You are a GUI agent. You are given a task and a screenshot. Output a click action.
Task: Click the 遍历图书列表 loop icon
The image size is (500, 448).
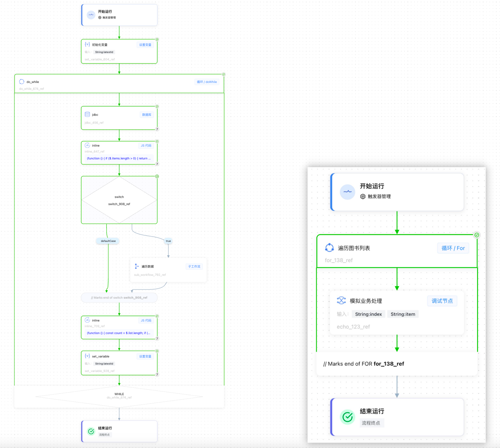(329, 248)
